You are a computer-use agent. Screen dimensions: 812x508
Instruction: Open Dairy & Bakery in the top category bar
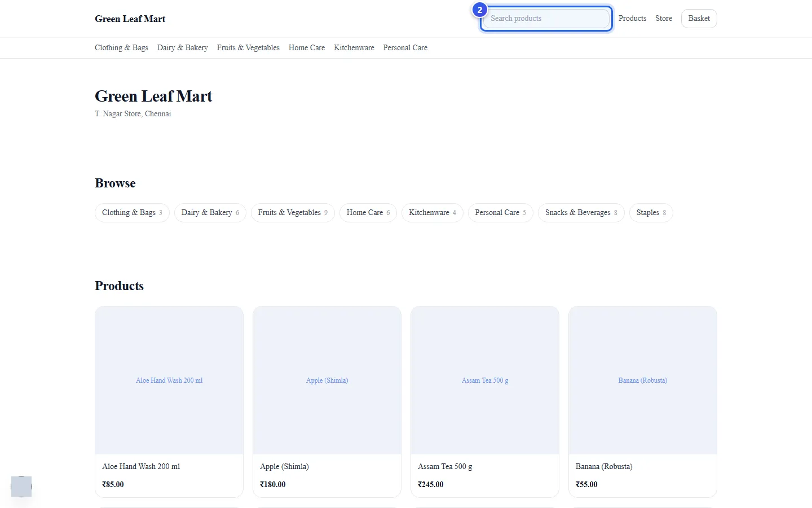point(182,48)
